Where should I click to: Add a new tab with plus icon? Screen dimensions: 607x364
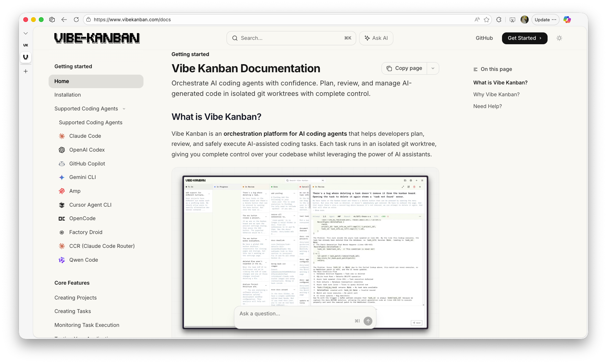coord(26,71)
